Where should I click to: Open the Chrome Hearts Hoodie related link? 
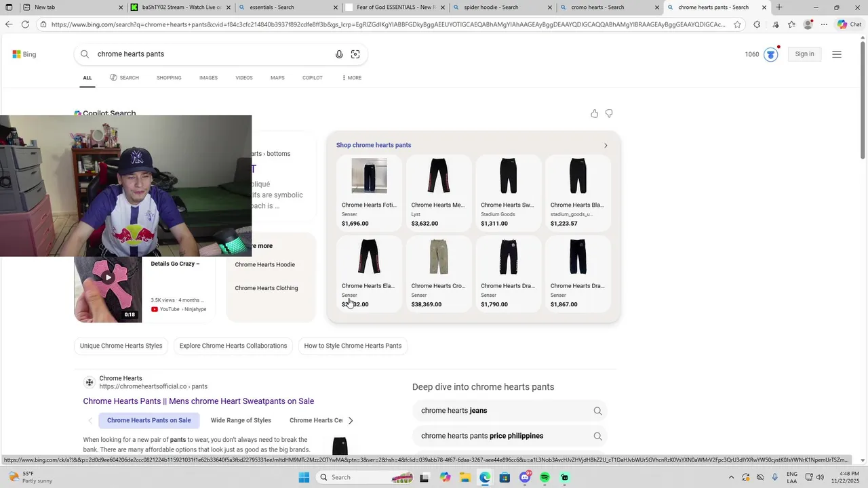[265, 265]
